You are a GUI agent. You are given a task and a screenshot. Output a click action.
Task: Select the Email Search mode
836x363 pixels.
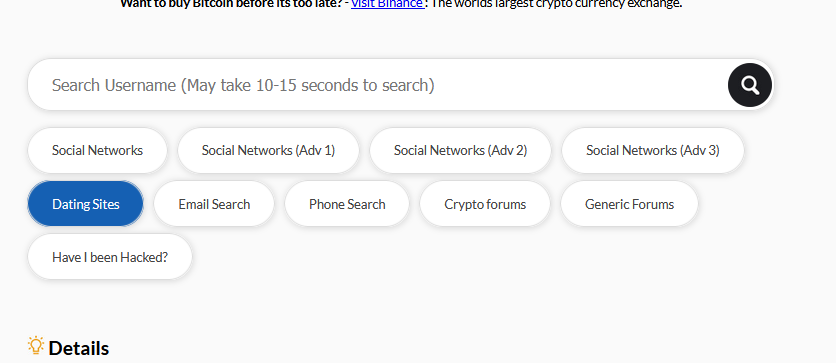coord(214,204)
